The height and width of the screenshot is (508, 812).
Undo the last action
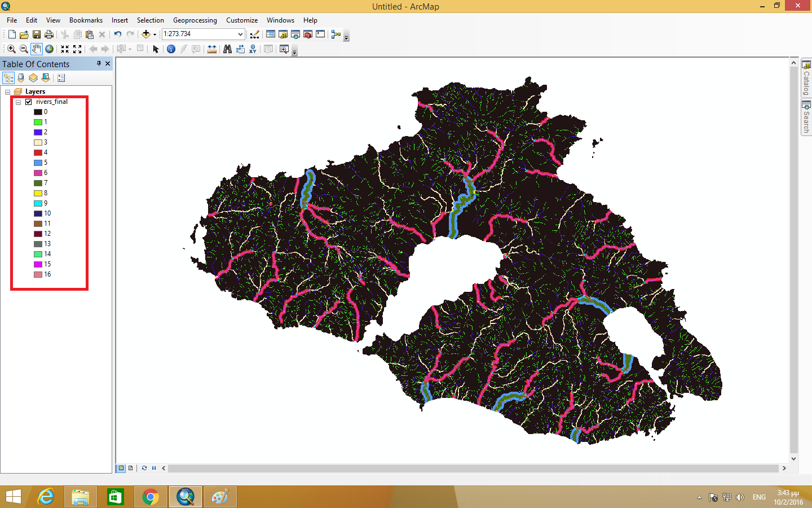(118, 34)
